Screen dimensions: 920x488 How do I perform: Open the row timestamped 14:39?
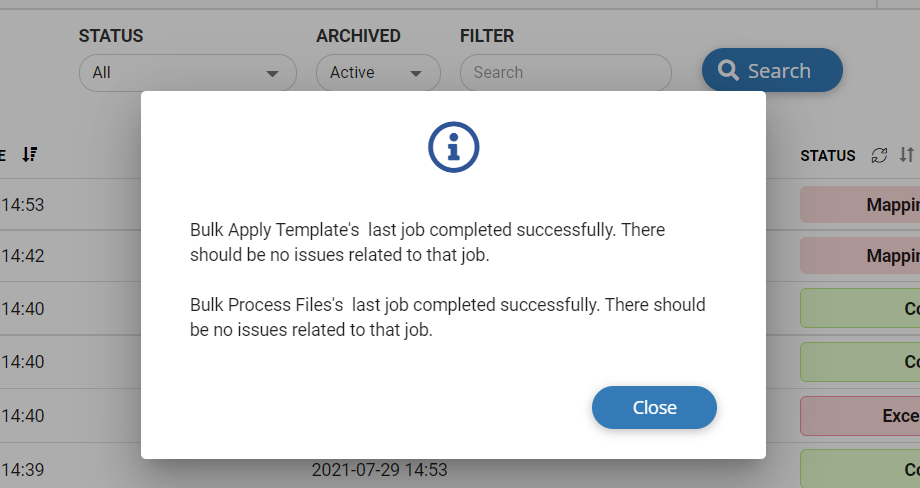22,470
